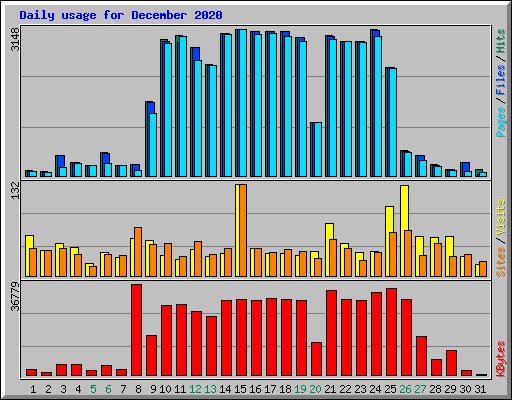Select the red KBytes bar for day 8
This screenshot has width=512, height=400.
pos(136,330)
